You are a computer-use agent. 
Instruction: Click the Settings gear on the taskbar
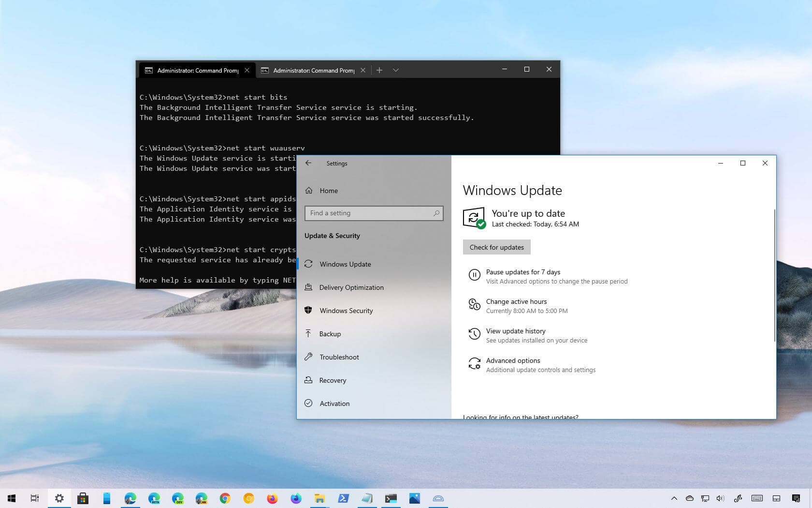(59, 498)
